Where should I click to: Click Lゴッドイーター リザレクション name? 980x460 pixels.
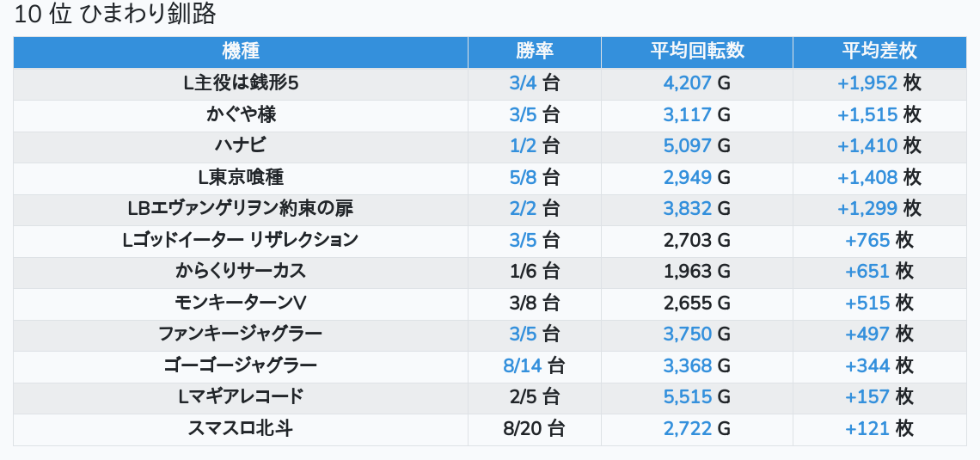point(241,240)
